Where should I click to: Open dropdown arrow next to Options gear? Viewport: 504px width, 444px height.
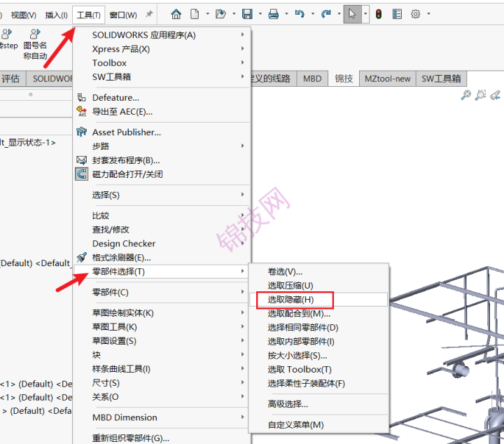point(428,14)
